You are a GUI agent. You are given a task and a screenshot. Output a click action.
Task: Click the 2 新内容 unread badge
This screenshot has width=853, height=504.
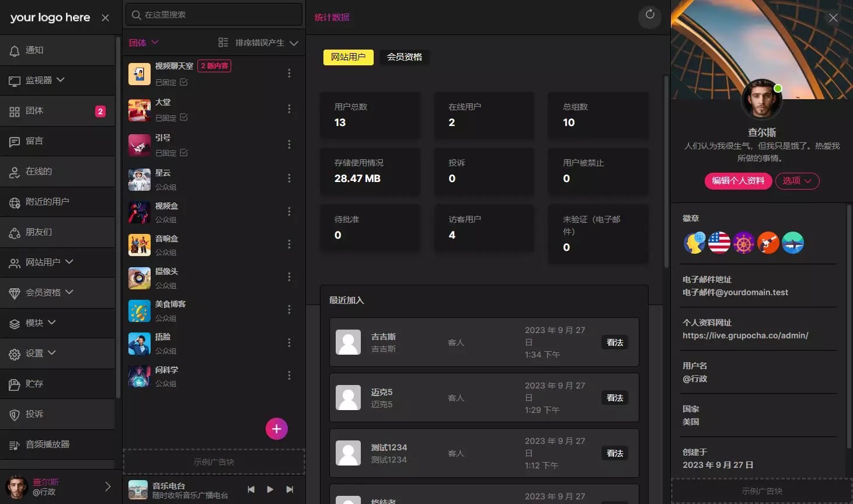point(214,66)
